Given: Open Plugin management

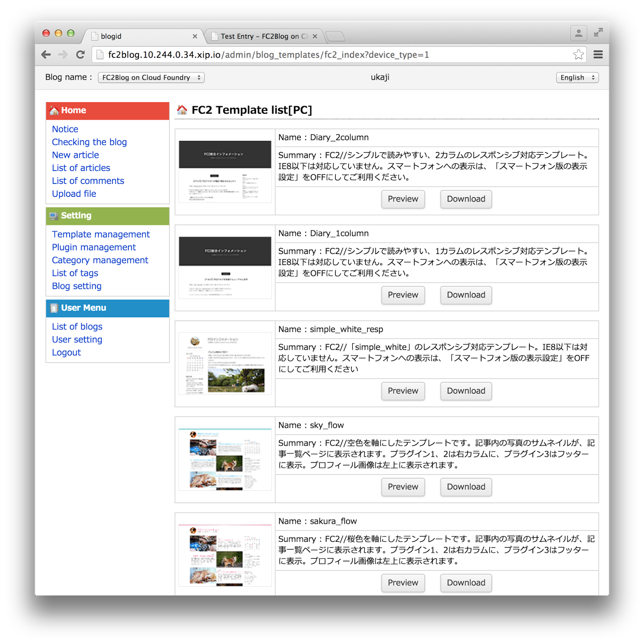Looking at the screenshot, I should pos(94,247).
